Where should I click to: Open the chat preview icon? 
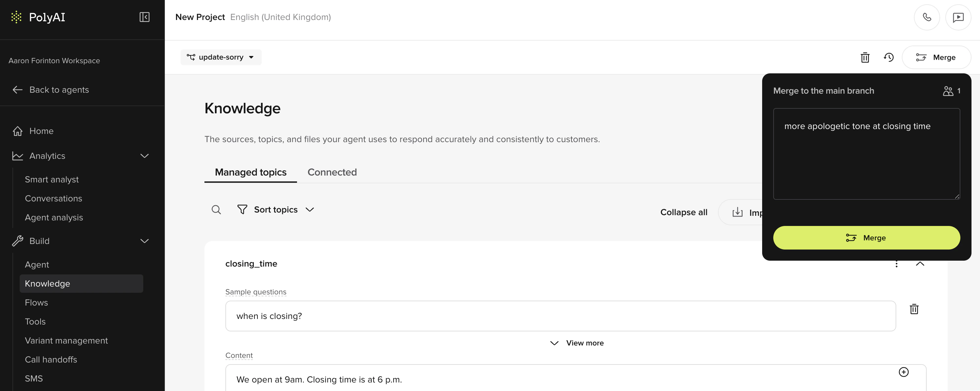[x=957, y=17]
